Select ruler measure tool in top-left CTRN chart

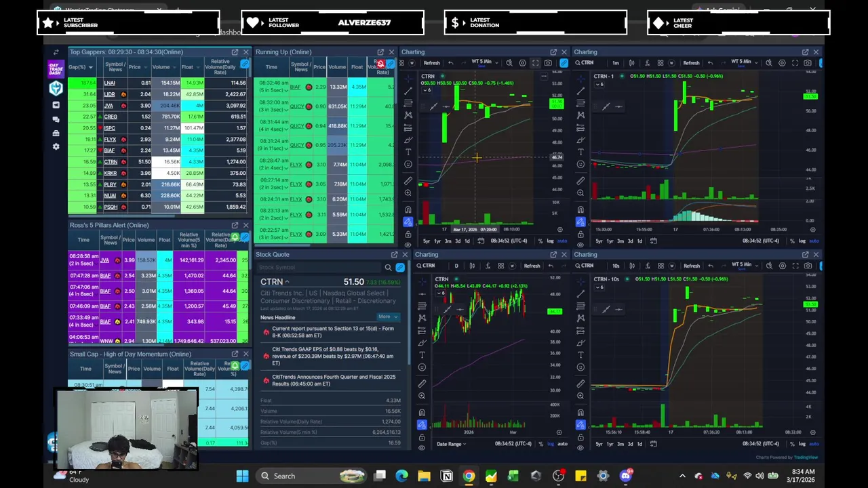(x=408, y=181)
